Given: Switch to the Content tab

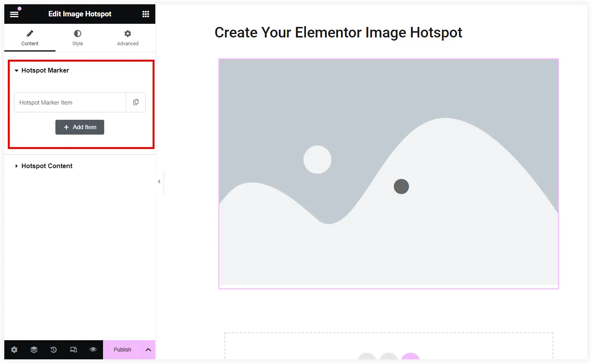Looking at the screenshot, I should [x=30, y=38].
